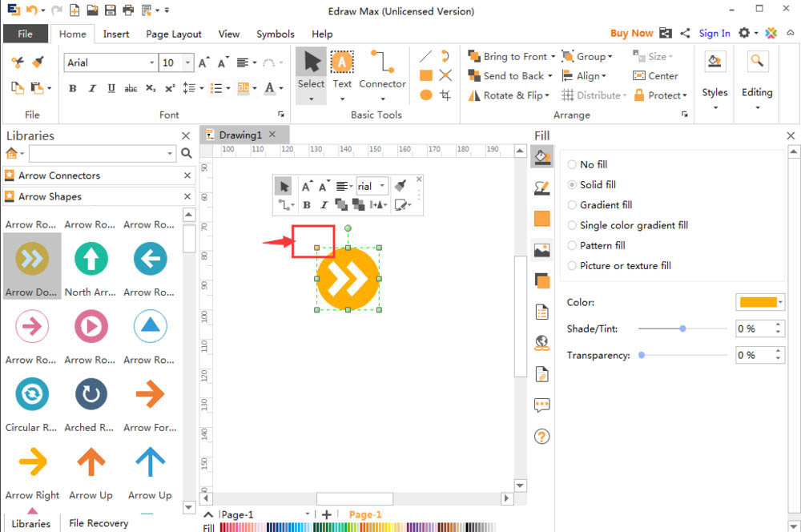Viewport: 801px width, 532px height.
Task: Open the Group dropdown
Action: 610,57
